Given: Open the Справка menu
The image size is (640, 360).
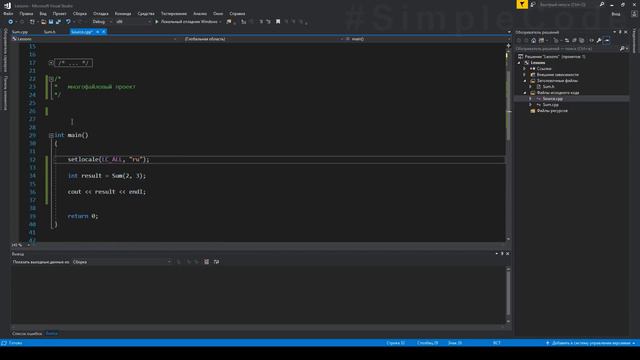Looking at the screenshot, I should (x=237, y=13).
